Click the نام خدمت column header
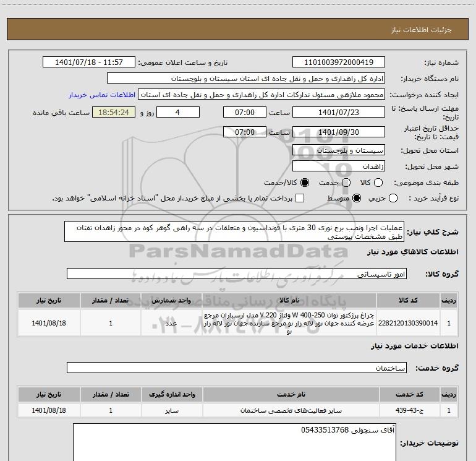Image resolution: width=476 pixels, height=461 pixels. pos(291,394)
